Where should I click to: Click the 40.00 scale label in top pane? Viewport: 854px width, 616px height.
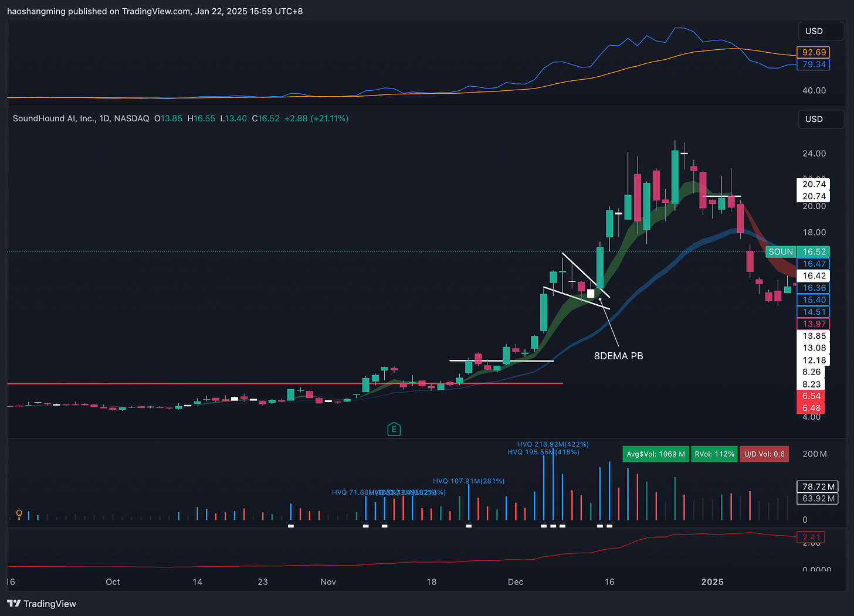click(x=814, y=90)
